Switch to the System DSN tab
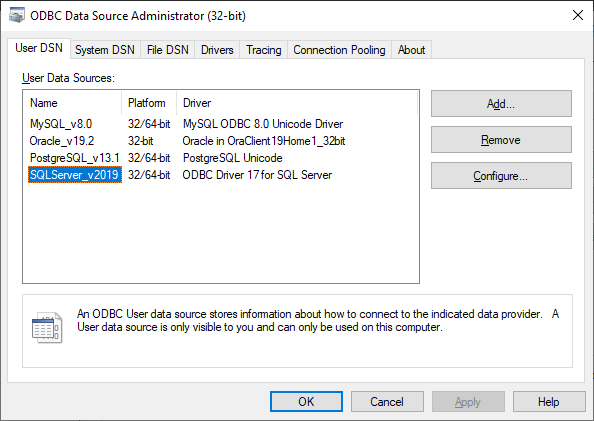Screen dimensions: 594x421 click(x=105, y=50)
